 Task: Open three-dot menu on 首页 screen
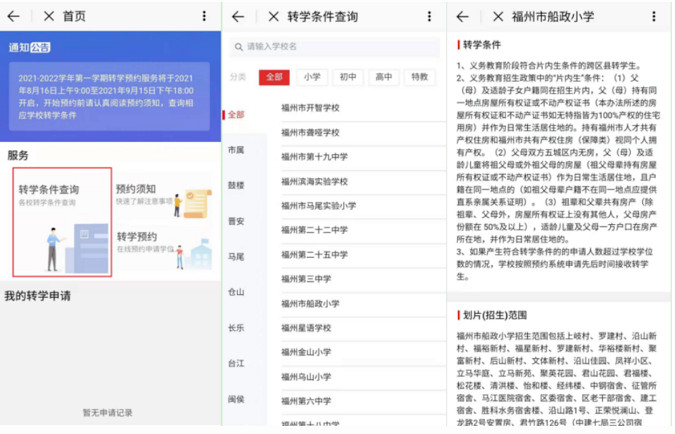(204, 16)
